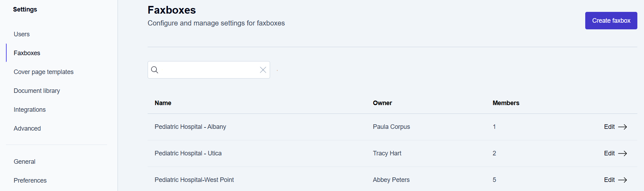This screenshot has height=191, width=644.
Task: Click the search magnifier icon
Action: click(155, 70)
